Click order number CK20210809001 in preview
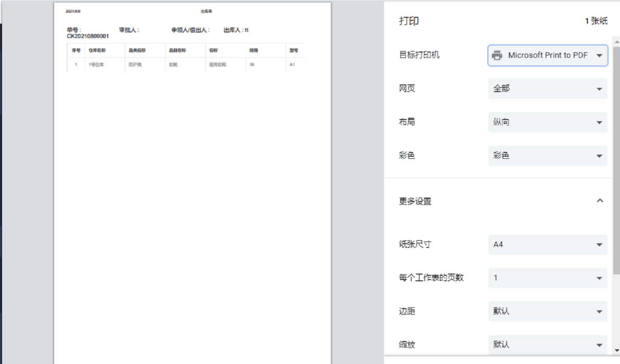Screen dimensions: 620x364 pyautogui.click(x=87, y=36)
